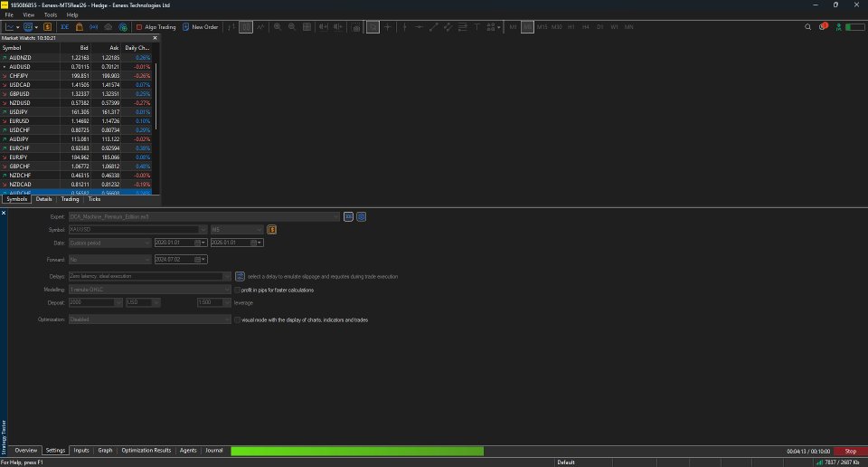The image size is (868, 467).
Task: Click the zoom out magnifier icon
Action: 292,26
